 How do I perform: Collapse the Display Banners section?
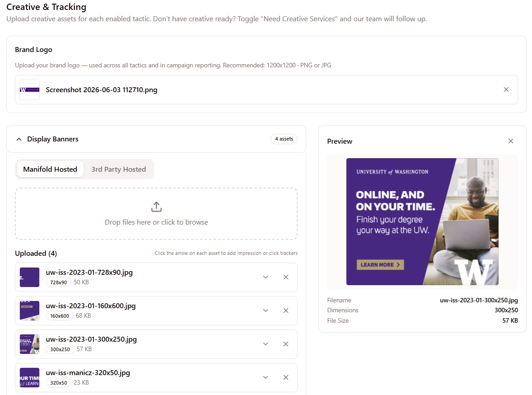pos(19,139)
